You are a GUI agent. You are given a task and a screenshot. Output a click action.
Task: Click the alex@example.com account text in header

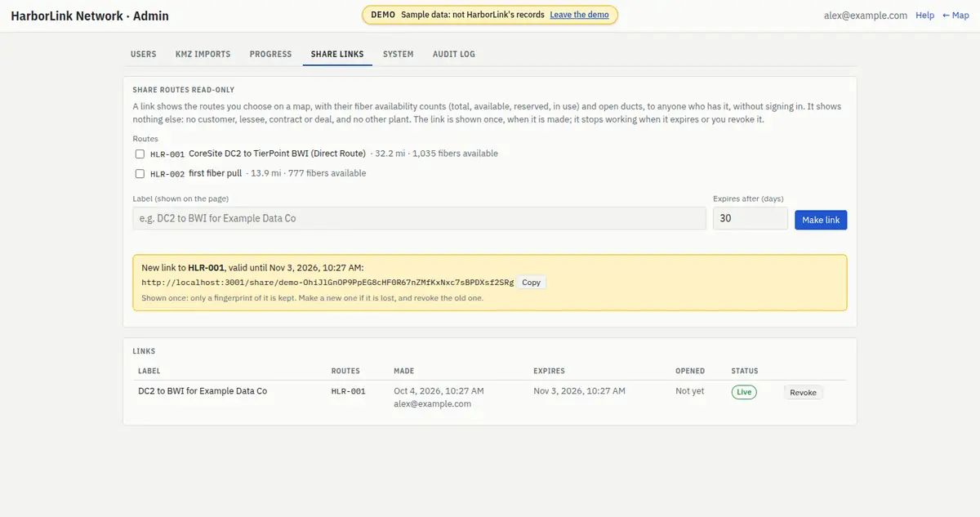point(866,16)
